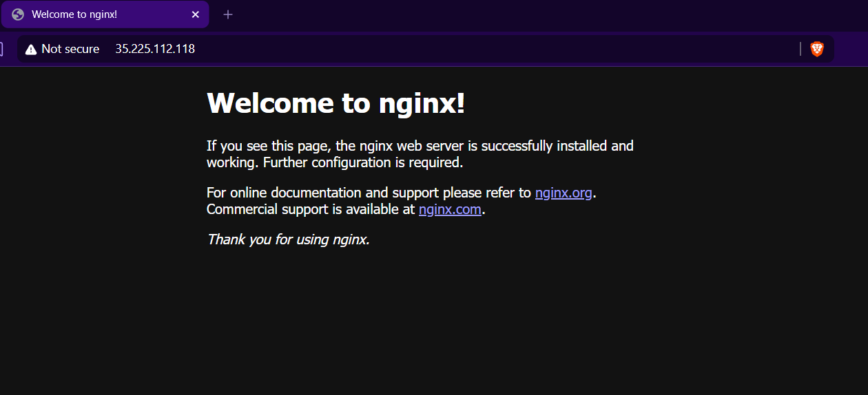This screenshot has width=868, height=395.
Task: Close the Welcome to nginx! tab
Action: click(195, 14)
